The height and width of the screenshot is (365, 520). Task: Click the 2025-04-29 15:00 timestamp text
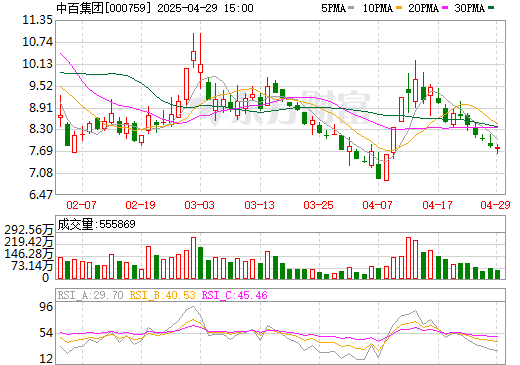[x=205, y=8]
